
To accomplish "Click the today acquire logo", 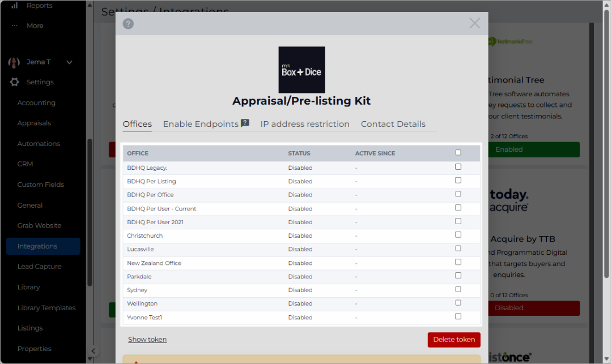I will (x=509, y=201).
